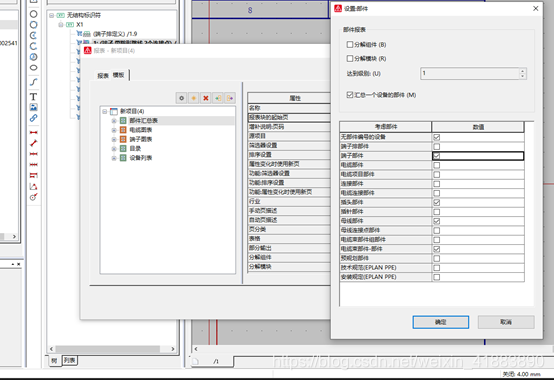This screenshot has width=554, height=380.
Task: Check the 电缆部件 checkbox
Action: [437, 165]
